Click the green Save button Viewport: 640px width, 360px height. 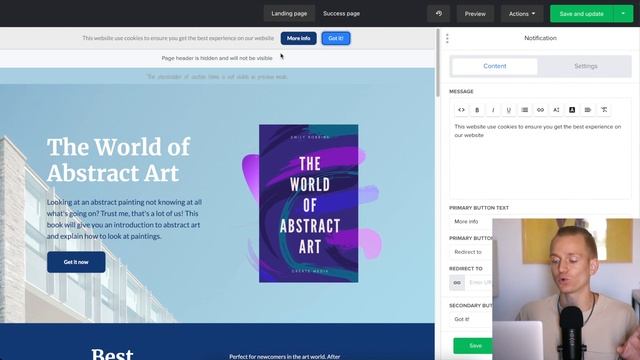pyautogui.click(x=473, y=346)
